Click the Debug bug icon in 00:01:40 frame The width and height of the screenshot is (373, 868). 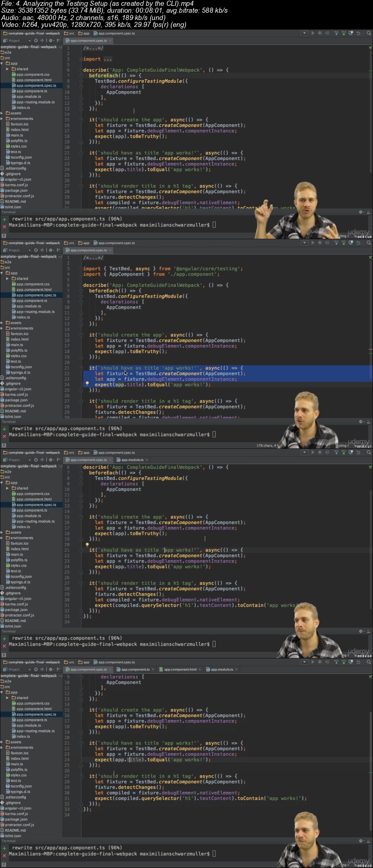pyautogui.click(x=320, y=33)
